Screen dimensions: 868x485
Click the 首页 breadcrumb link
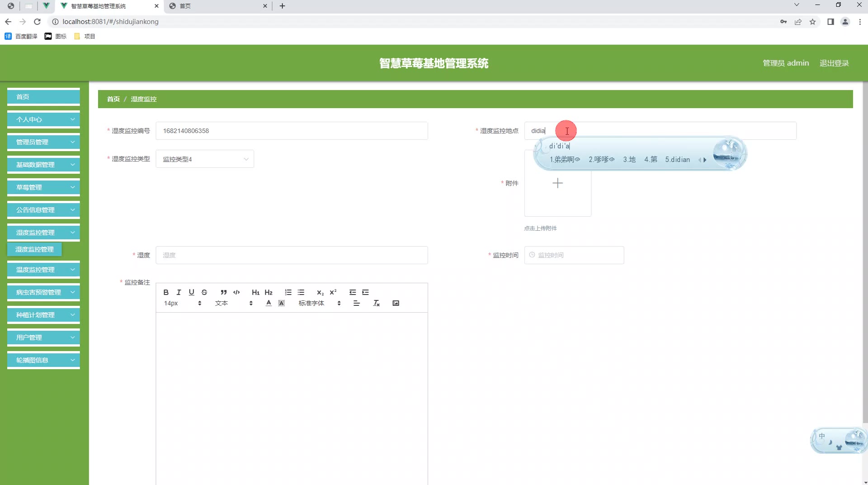113,99
